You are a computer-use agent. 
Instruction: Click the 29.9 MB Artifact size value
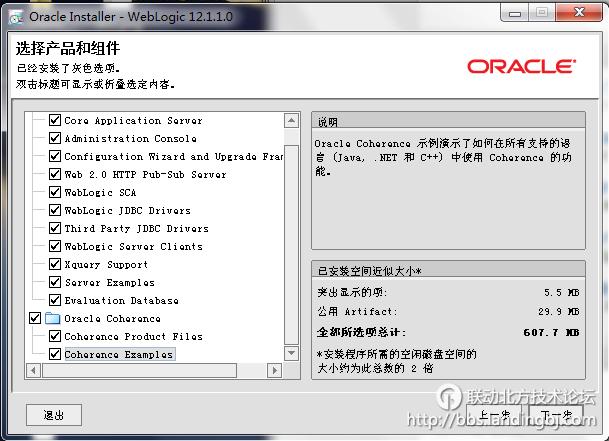point(559,312)
